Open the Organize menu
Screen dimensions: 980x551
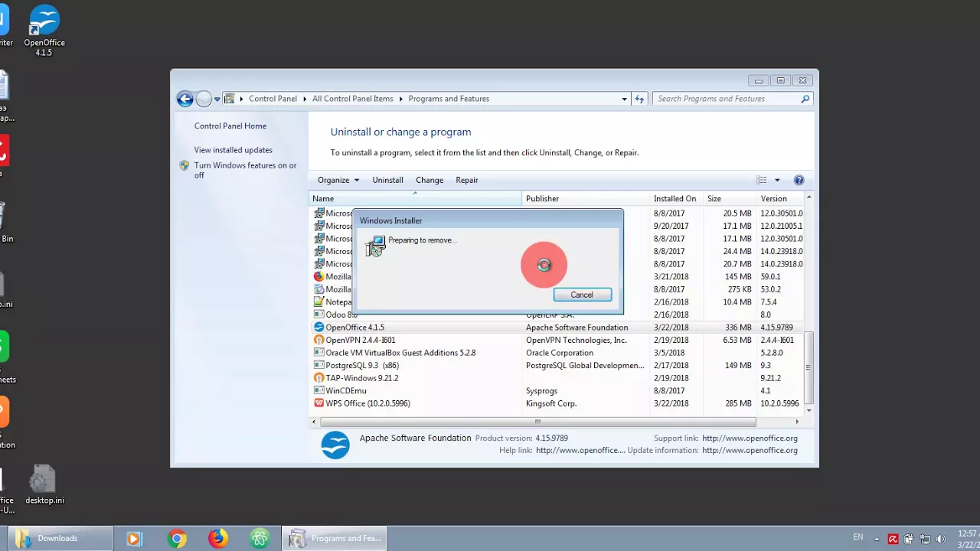338,180
